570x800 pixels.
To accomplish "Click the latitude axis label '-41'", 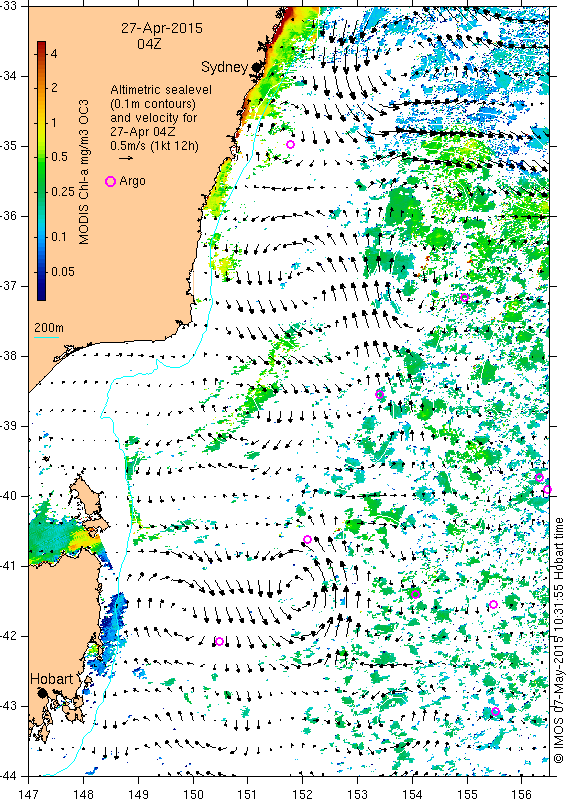I will click(x=10, y=566).
